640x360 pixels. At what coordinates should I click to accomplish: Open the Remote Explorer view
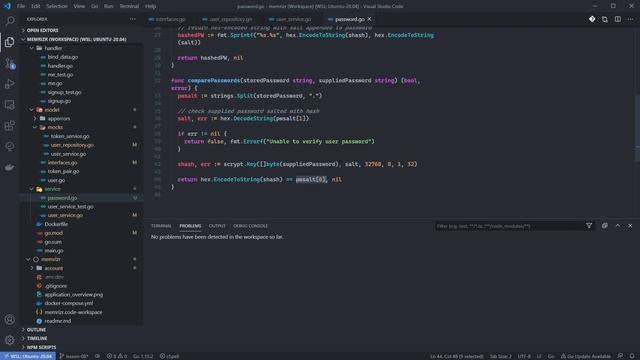(10, 105)
